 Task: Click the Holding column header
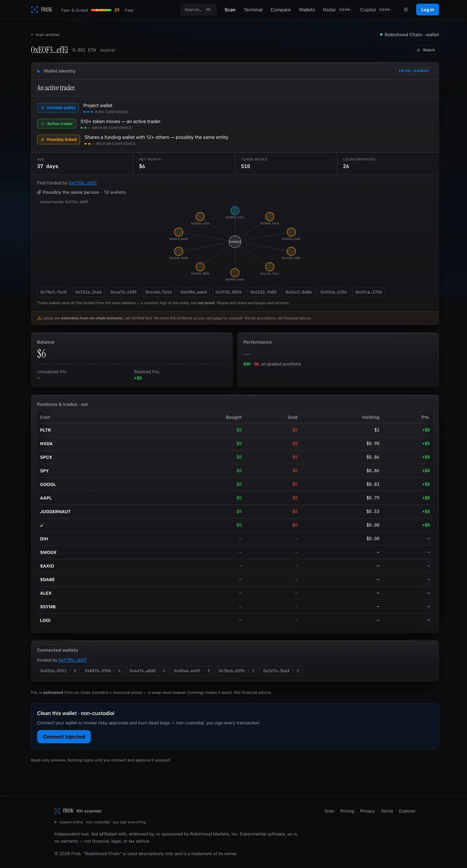click(371, 417)
